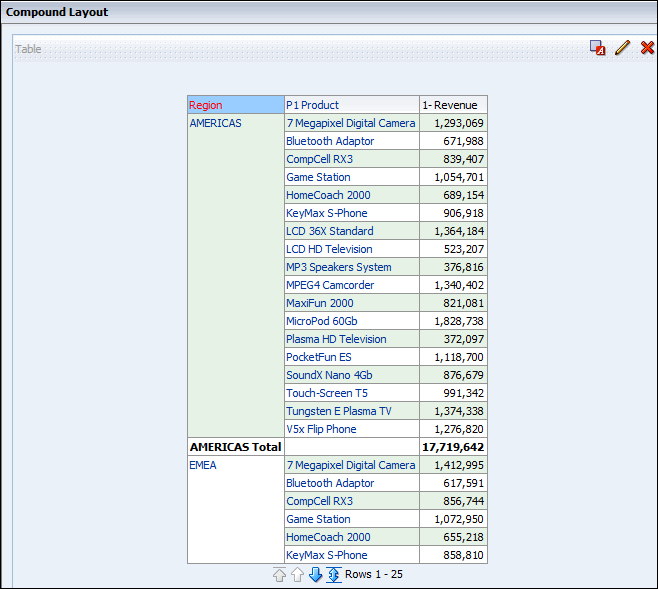This screenshot has width=658, height=589.
Task: Display maximum rows per page icon
Action: (334, 574)
